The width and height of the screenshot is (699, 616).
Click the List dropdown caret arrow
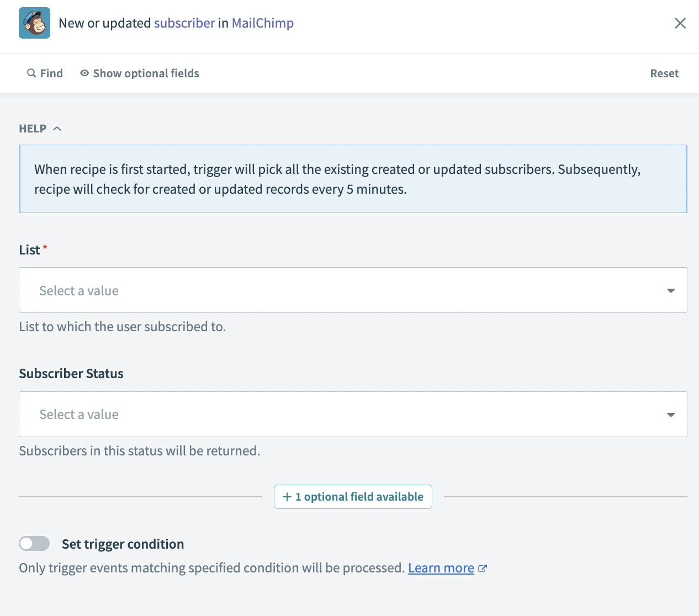[x=670, y=291]
